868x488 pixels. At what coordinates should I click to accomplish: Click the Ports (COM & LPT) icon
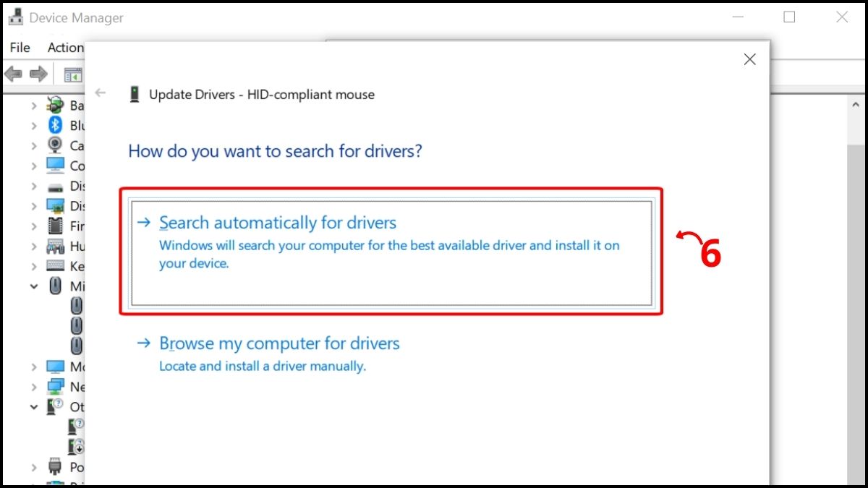coord(56,467)
